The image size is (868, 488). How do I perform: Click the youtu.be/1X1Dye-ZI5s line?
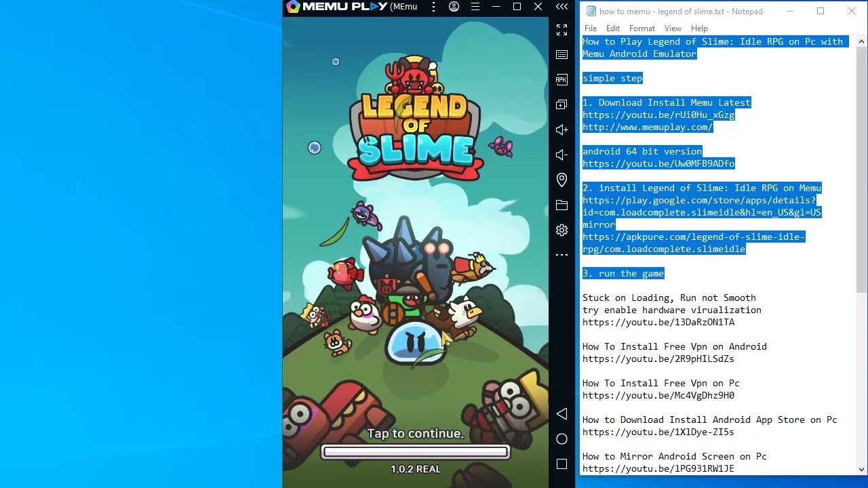(658, 432)
